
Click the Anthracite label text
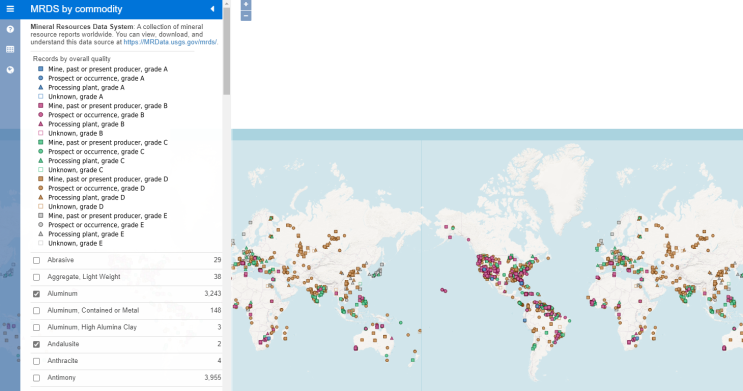63,361
